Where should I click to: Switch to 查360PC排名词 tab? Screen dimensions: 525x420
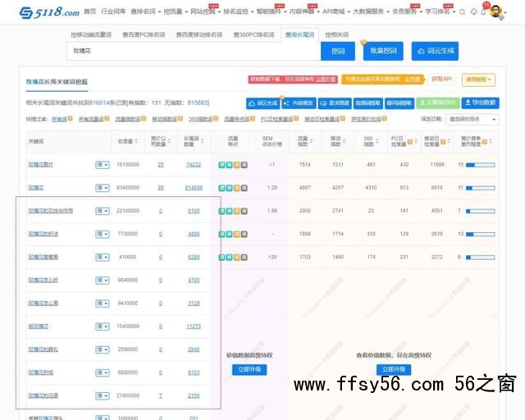(x=253, y=34)
